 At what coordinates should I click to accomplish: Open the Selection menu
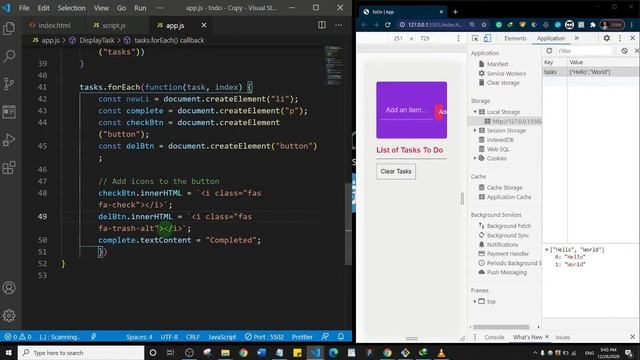pos(71,8)
